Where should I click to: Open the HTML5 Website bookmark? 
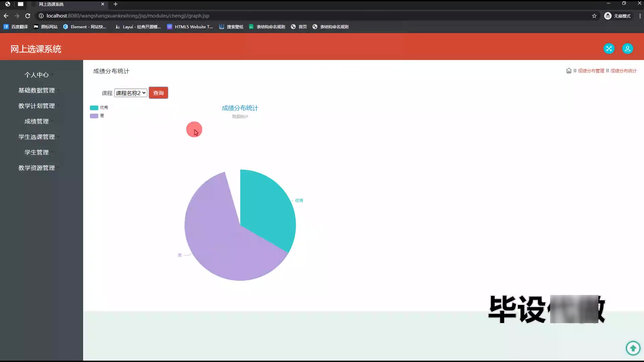190,27
